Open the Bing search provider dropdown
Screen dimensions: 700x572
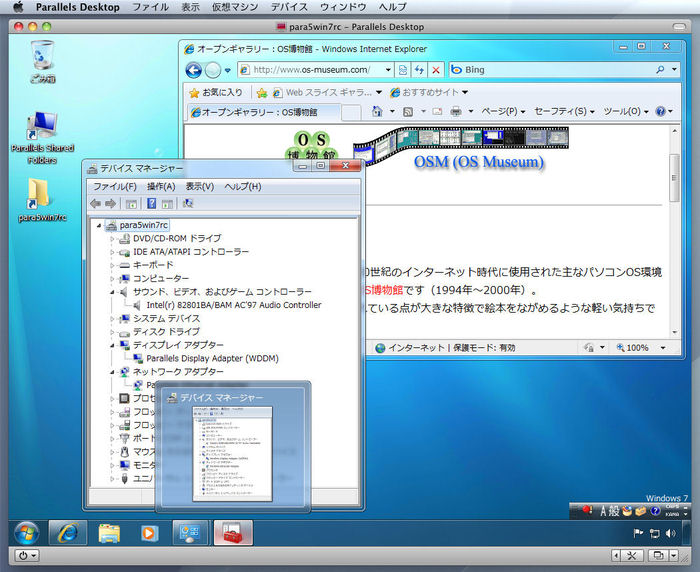(x=674, y=70)
